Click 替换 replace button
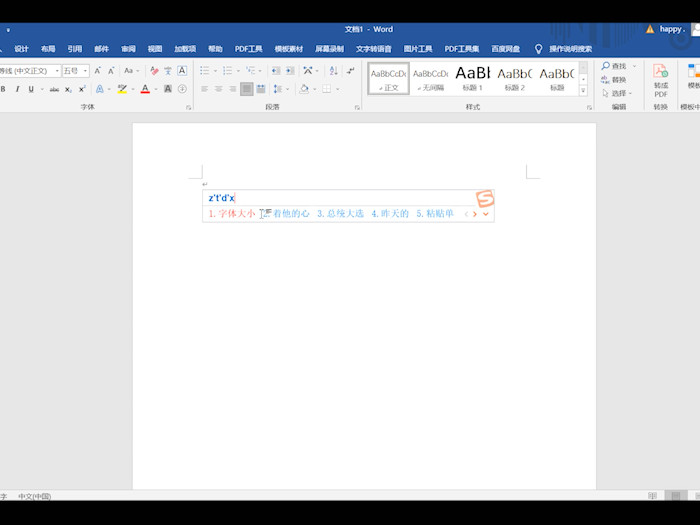 [x=614, y=80]
